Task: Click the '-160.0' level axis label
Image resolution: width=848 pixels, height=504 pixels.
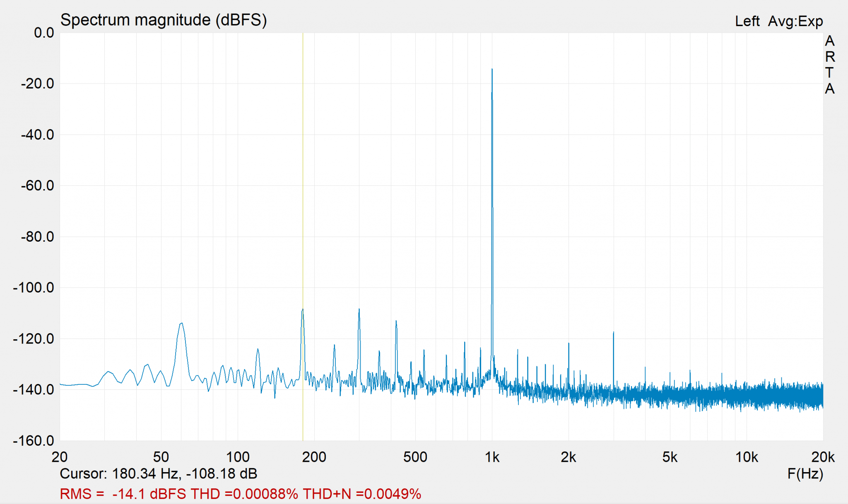Action: coord(34,441)
